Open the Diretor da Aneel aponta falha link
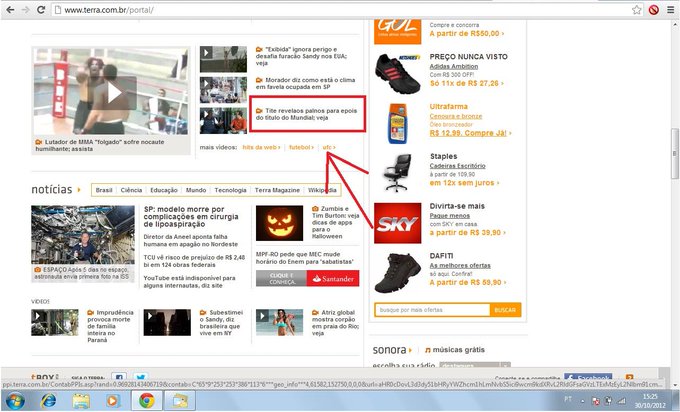The image size is (680, 412). click(x=191, y=240)
